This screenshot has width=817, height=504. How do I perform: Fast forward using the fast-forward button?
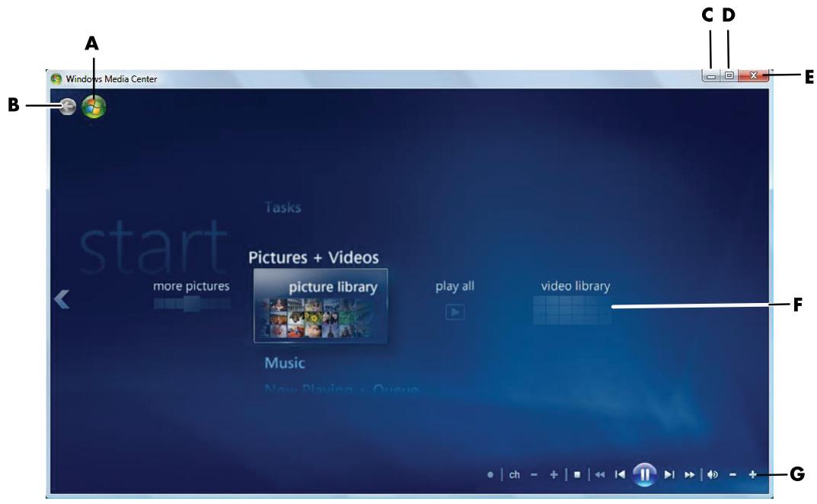pyautogui.click(x=689, y=475)
